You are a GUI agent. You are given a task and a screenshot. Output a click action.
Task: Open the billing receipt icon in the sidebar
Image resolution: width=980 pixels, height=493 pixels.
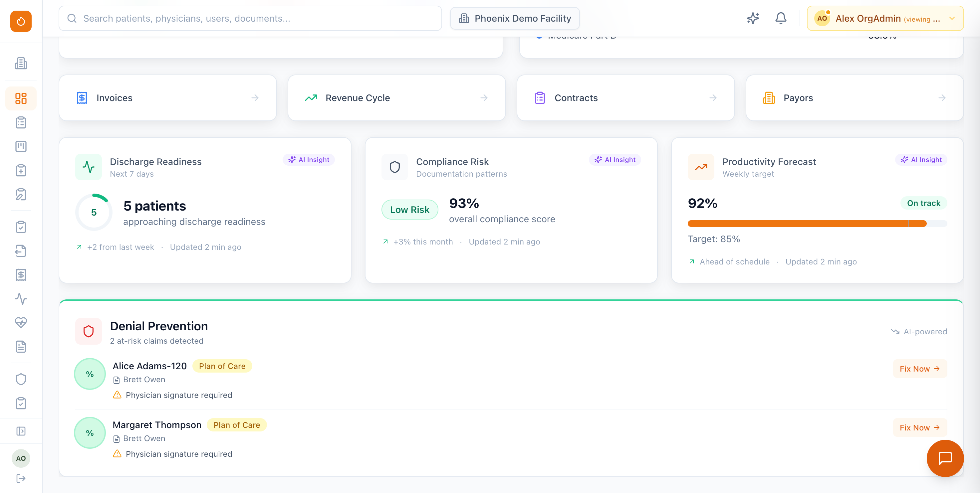[x=21, y=275]
